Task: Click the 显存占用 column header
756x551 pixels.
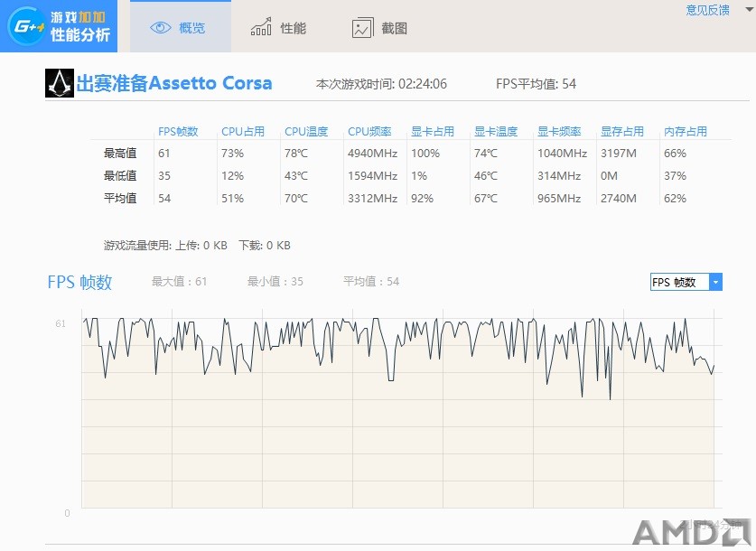Action: [622, 132]
